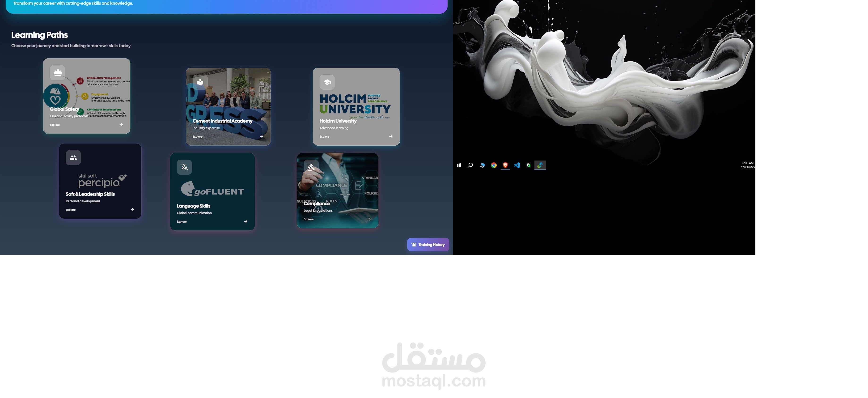The image size is (868, 398).
Task: Click the 'Compliance' card title
Action: tap(316, 203)
